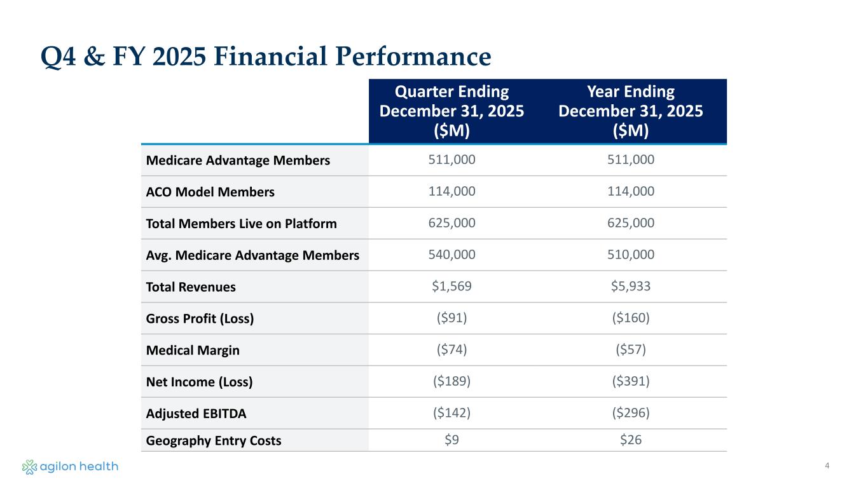Click the "Year Ending December 31, 2025" column header
Viewport: 868px width, 488px height.
pos(630,111)
